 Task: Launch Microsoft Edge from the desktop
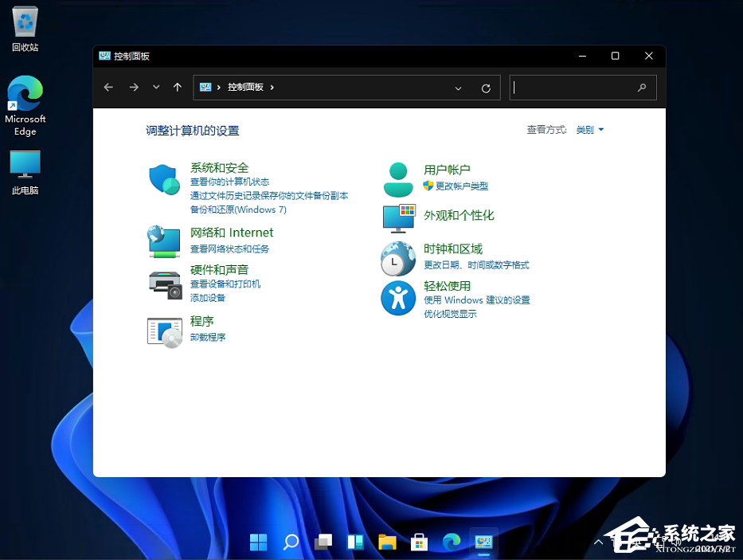(25, 93)
